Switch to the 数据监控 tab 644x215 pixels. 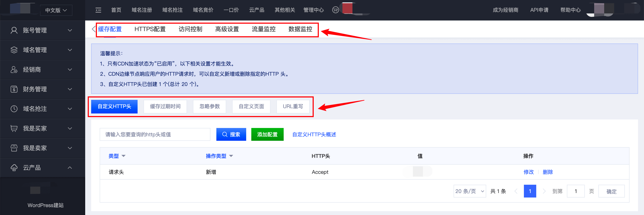(300, 29)
